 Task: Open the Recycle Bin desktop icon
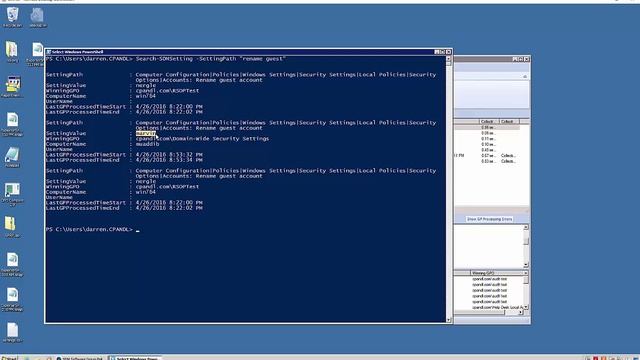[12, 17]
